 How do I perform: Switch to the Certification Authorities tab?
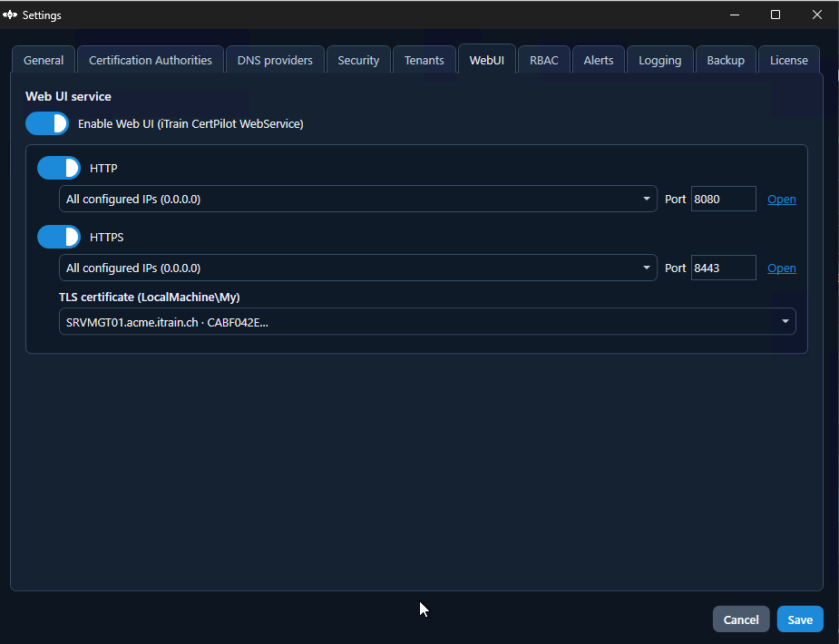click(x=151, y=60)
